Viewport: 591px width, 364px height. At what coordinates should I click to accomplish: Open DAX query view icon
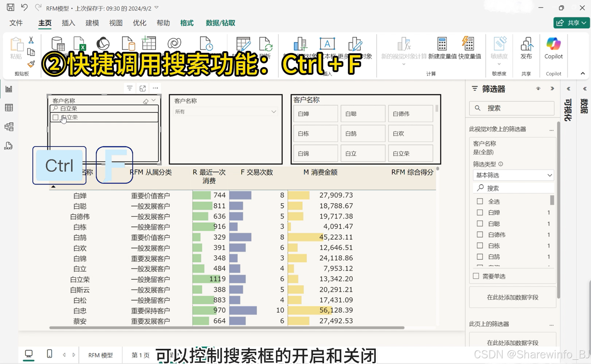8,146
